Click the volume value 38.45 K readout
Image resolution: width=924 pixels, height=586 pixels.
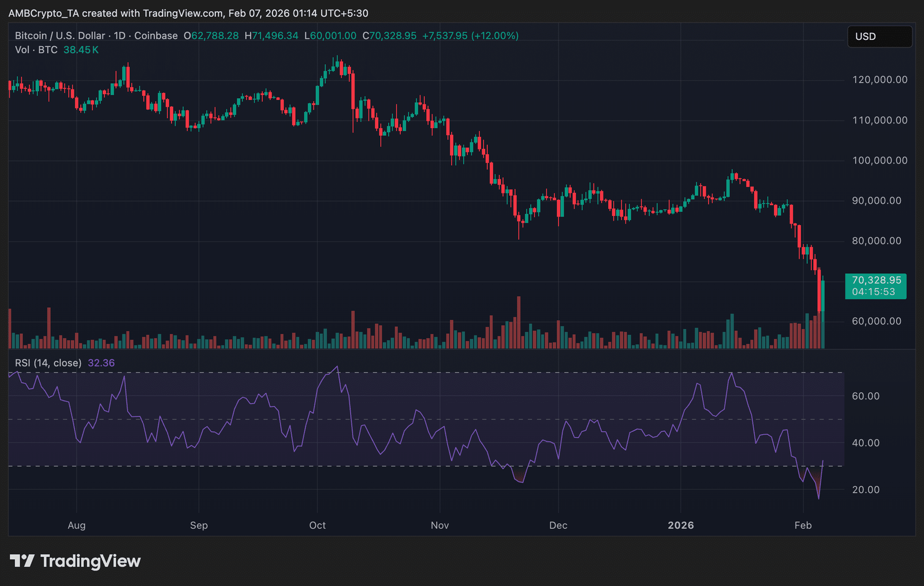point(81,50)
